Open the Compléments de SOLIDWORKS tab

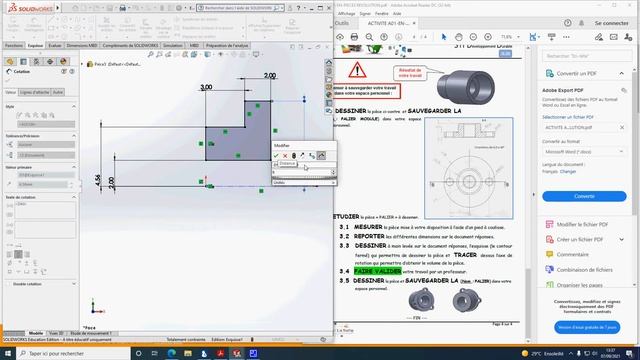pyautogui.click(x=130, y=46)
